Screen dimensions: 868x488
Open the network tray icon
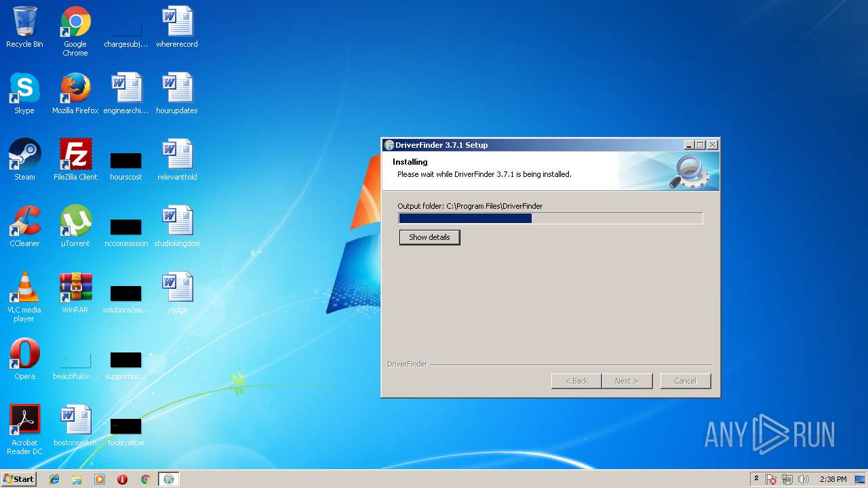(x=787, y=480)
